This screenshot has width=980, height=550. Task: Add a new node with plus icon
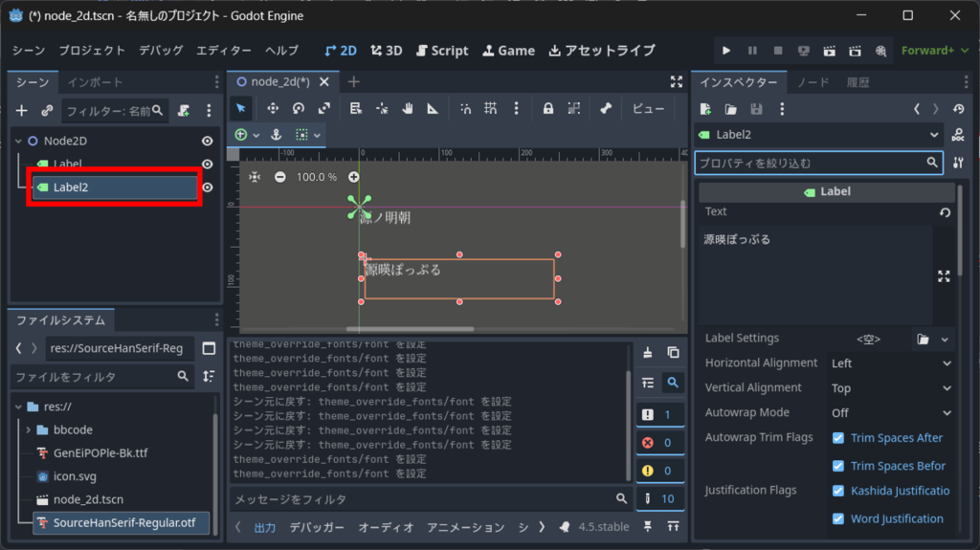coord(22,111)
